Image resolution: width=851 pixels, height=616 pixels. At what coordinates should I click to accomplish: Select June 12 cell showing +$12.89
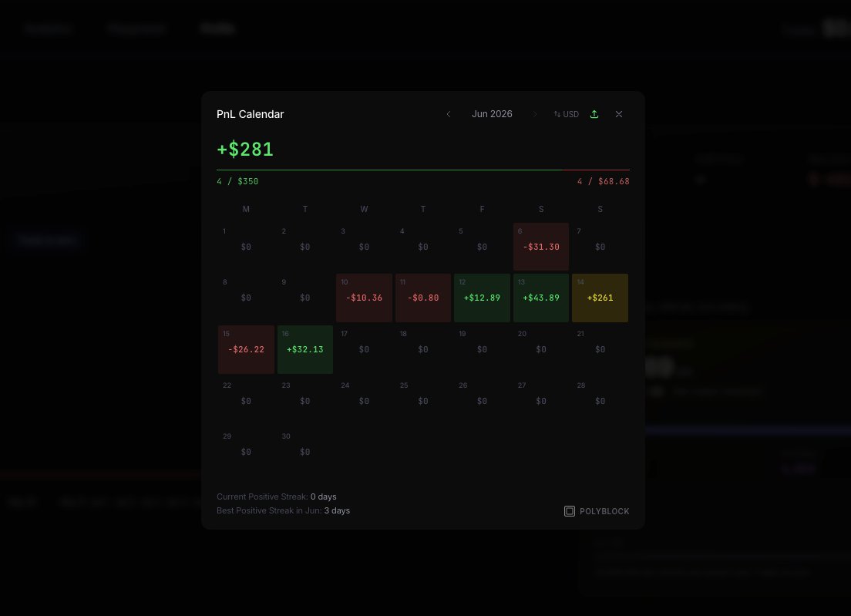point(482,298)
